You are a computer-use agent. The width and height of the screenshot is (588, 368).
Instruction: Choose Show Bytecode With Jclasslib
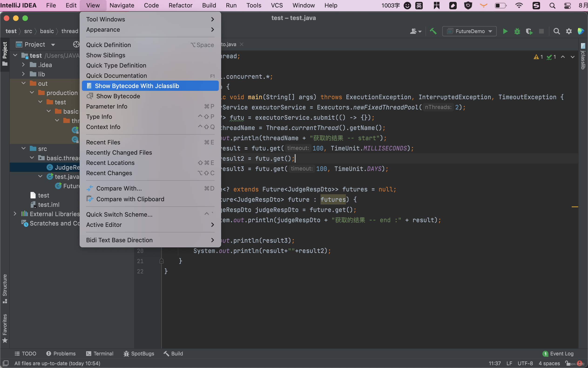click(x=137, y=86)
